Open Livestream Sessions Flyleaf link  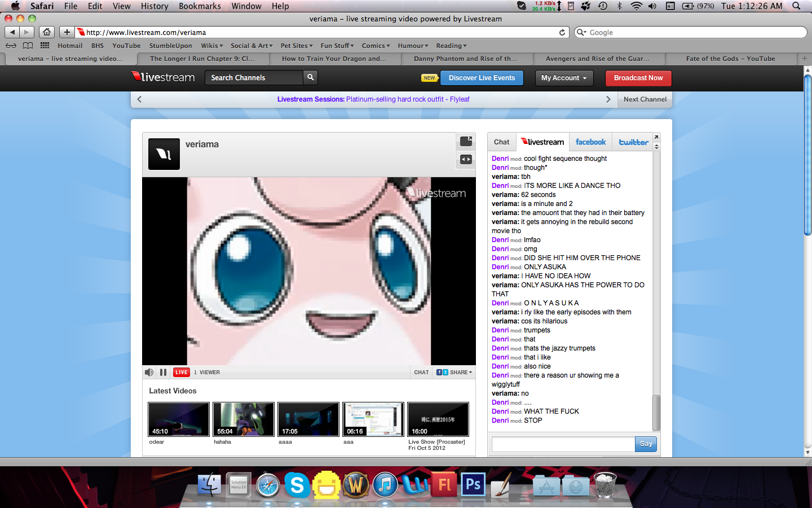point(373,99)
